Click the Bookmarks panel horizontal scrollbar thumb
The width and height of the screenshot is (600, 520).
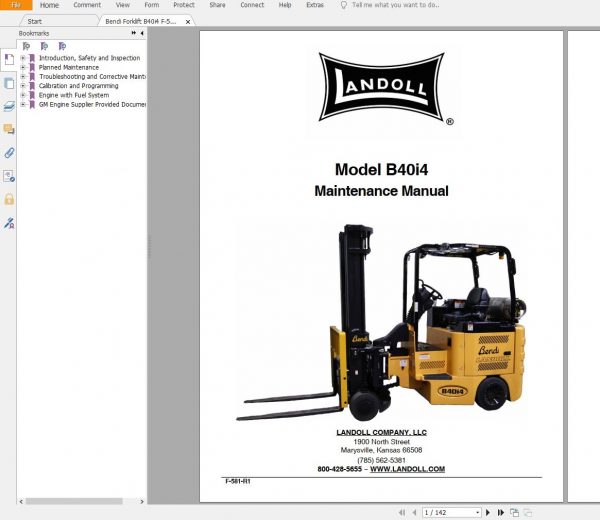[74, 501]
